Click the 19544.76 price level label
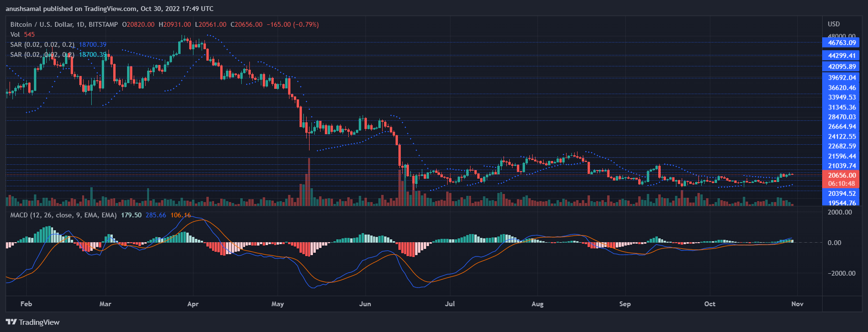Image resolution: width=868 pixels, height=332 pixels. [x=842, y=203]
